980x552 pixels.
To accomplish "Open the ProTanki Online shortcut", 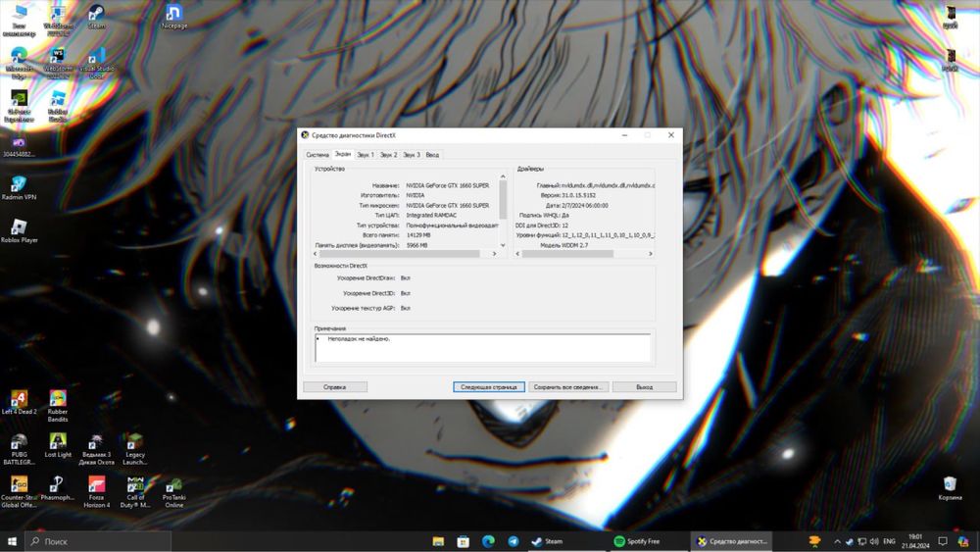I will (x=173, y=492).
